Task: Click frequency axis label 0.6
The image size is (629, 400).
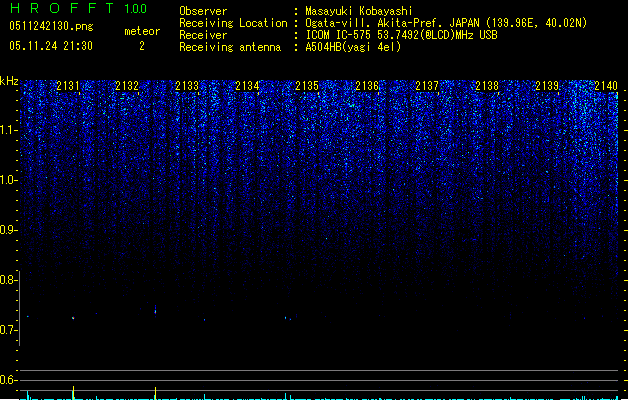Action: (x=8, y=380)
